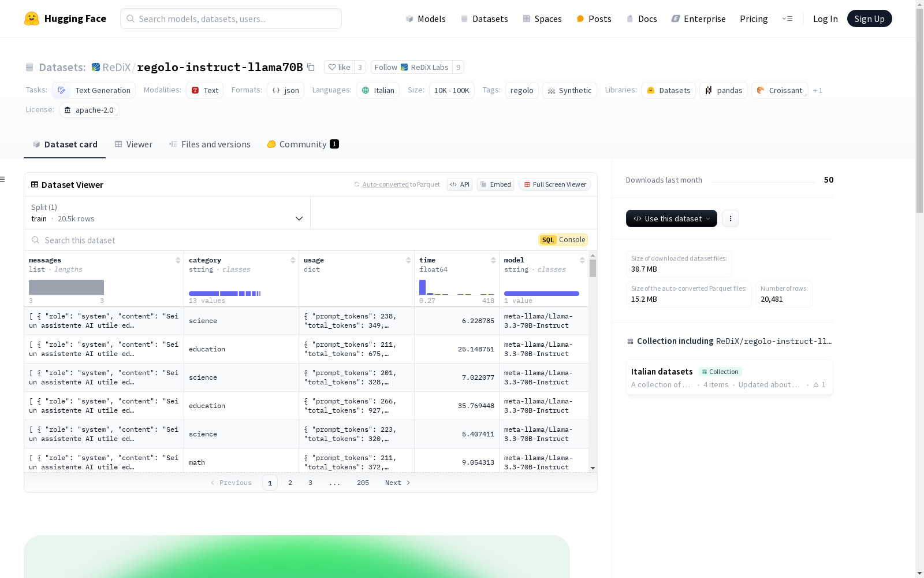Viewport: 924px width, 578px height.
Task: Expand the Use this dataset dropdown
Action: coord(672,218)
